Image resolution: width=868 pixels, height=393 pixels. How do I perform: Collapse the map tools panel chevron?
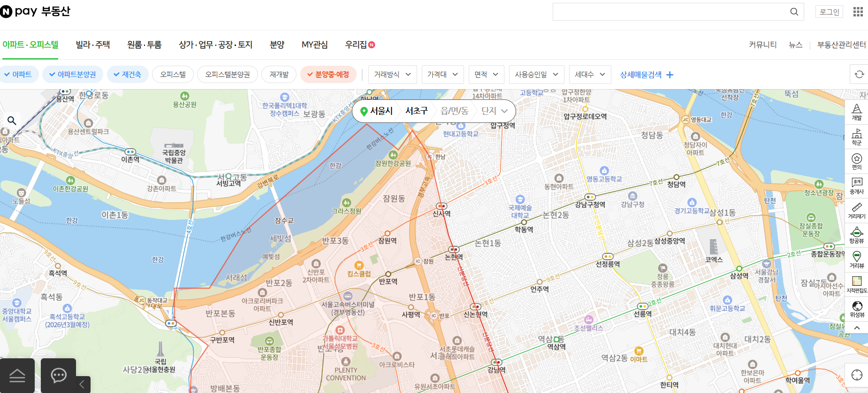click(x=857, y=328)
